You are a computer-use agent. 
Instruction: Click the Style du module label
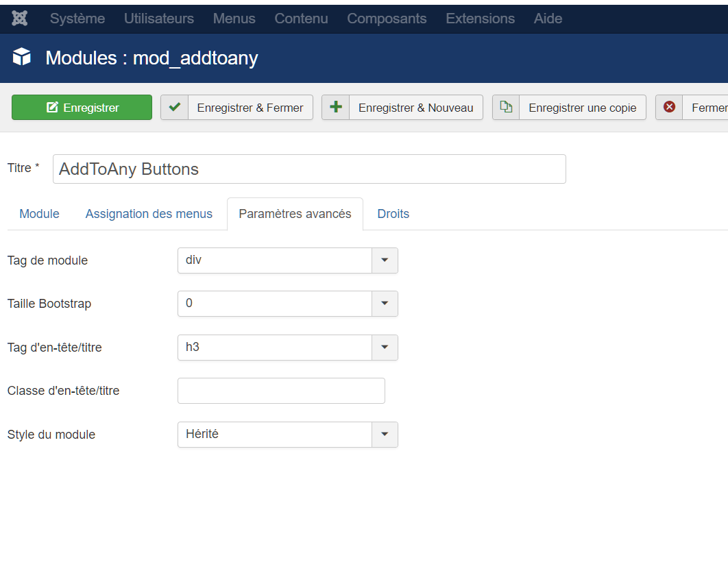[51, 435]
